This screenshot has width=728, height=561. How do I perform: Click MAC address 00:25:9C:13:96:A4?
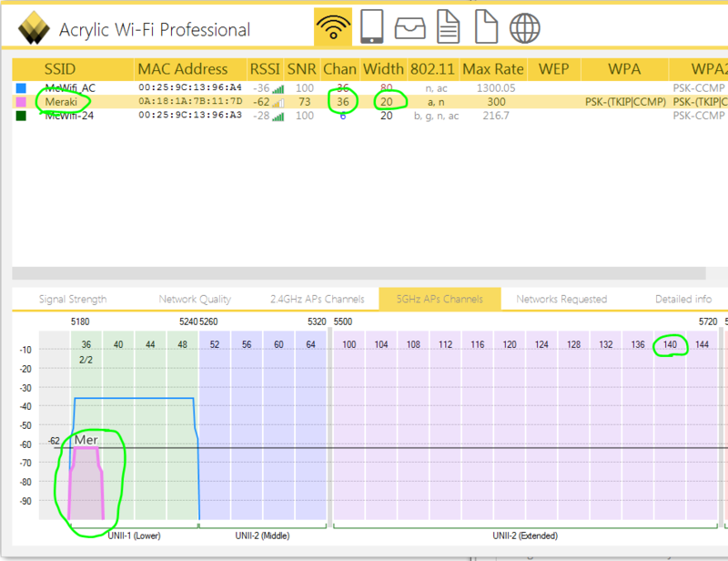(190, 87)
